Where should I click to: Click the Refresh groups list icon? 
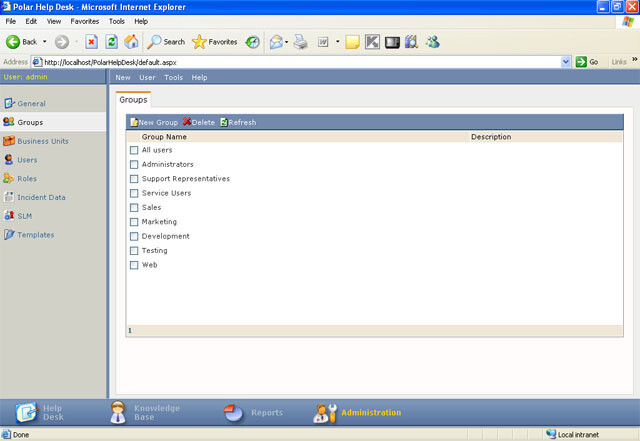click(224, 122)
